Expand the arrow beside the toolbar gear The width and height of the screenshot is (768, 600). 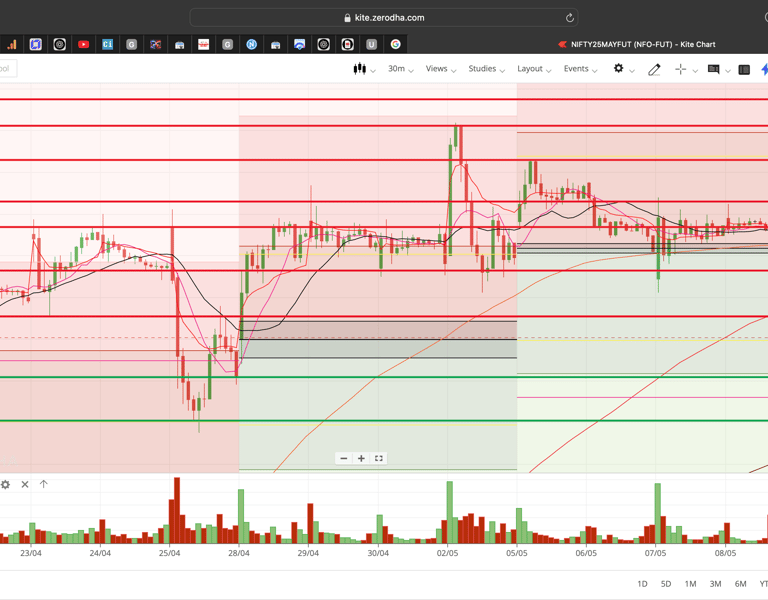pyautogui.click(x=632, y=71)
